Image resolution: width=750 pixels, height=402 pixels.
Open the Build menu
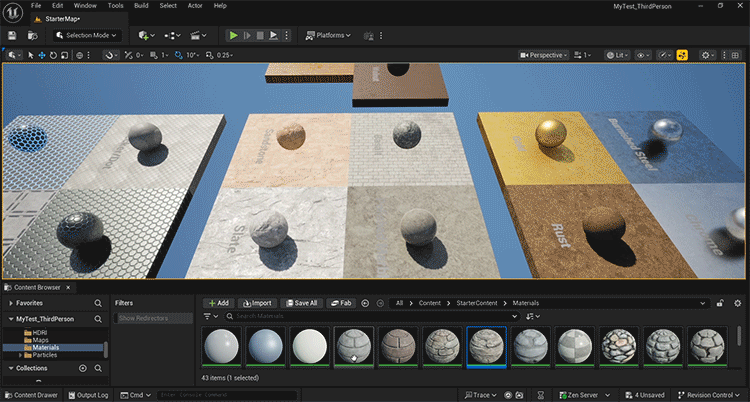point(140,6)
